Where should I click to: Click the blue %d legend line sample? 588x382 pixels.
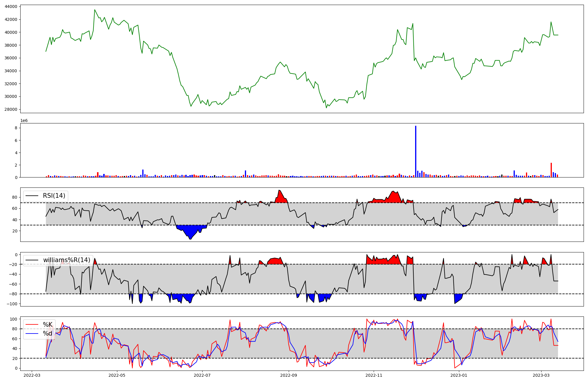tap(32, 334)
